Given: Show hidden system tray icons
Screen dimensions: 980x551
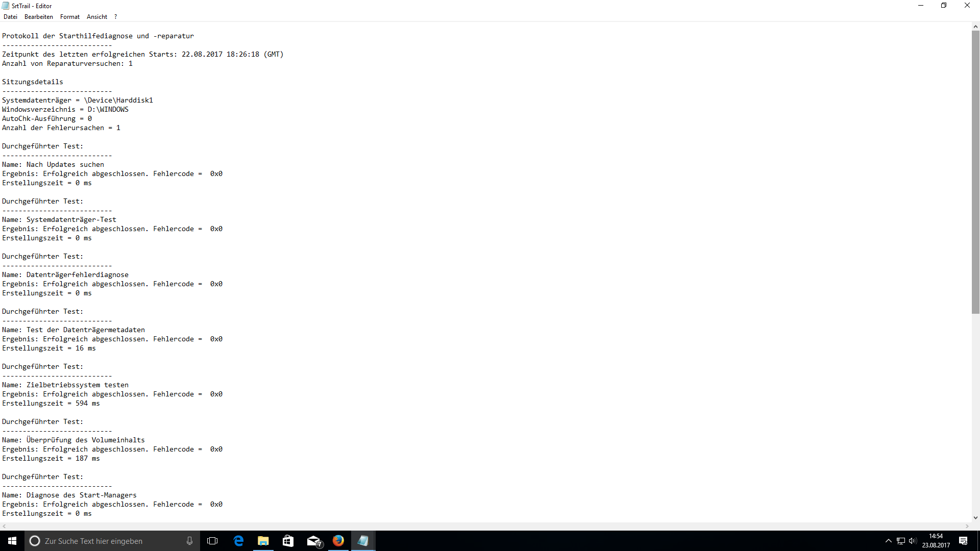Looking at the screenshot, I should (888, 541).
